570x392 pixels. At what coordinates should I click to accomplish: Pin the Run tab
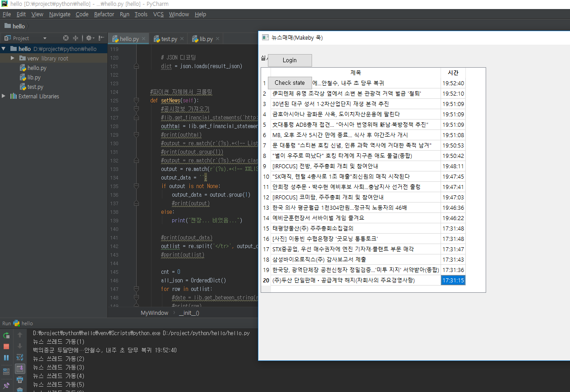(x=6, y=386)
